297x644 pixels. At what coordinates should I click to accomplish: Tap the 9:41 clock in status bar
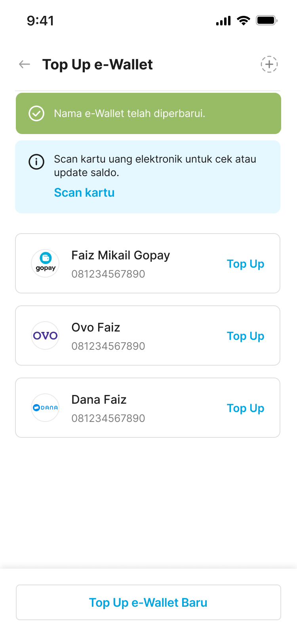(40, 21)
